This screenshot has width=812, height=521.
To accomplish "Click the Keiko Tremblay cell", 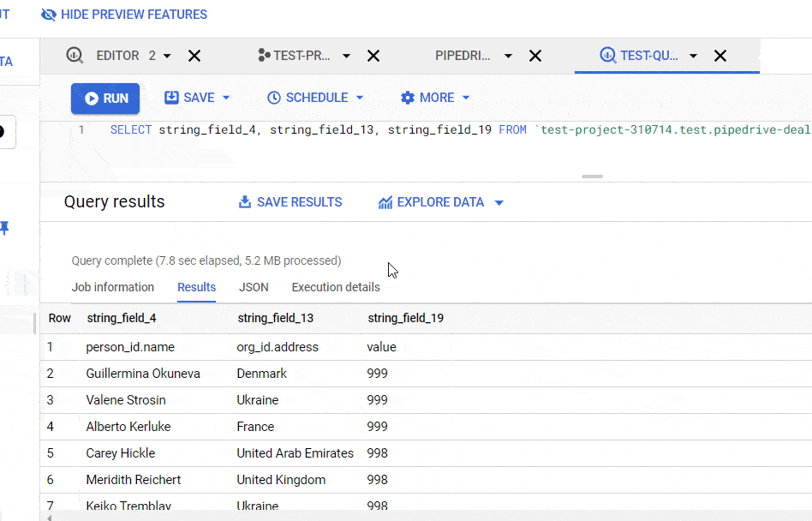I will (x=128, y=506).
